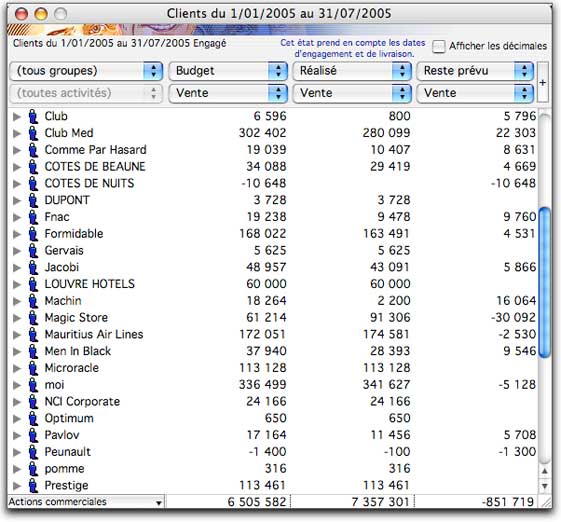
Task: Click the client icon beside Peunault
Action: (x=33, y=452)
